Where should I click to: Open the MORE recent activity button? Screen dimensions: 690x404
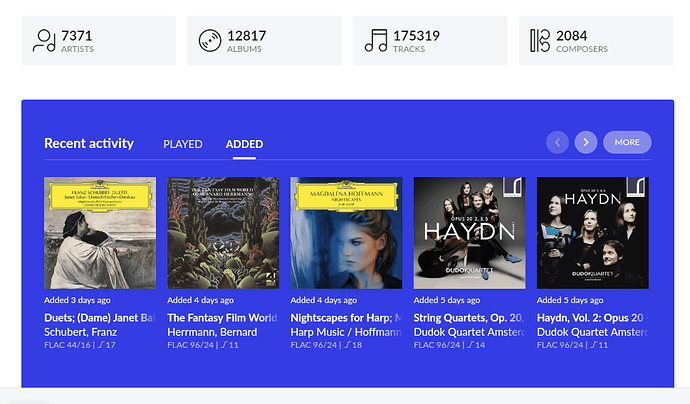coord(627,142)
